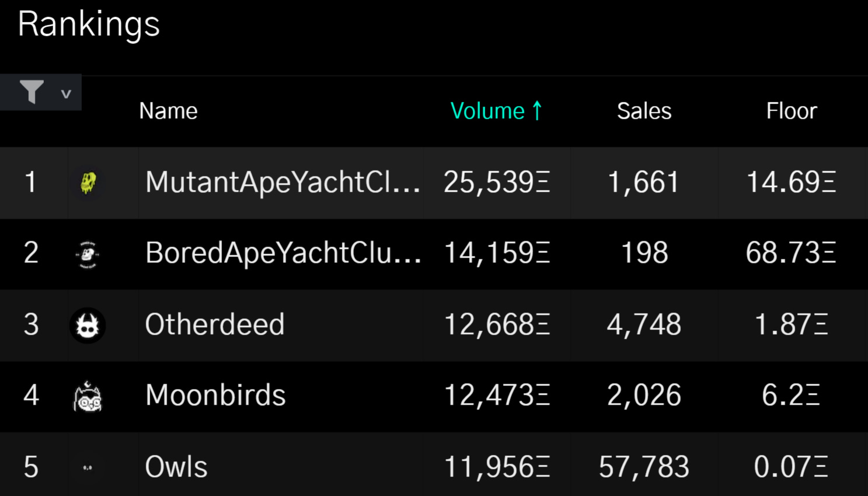The height and width of the screenshot is (496, 868).
Task: Click the filter funnel icon
Action: tap(32, 92)
